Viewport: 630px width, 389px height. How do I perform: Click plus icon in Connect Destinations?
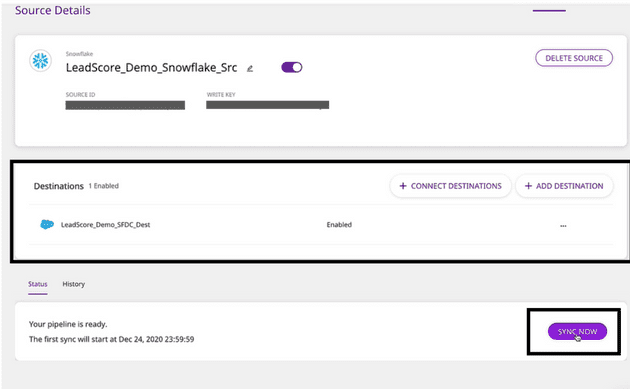[403, 186]
